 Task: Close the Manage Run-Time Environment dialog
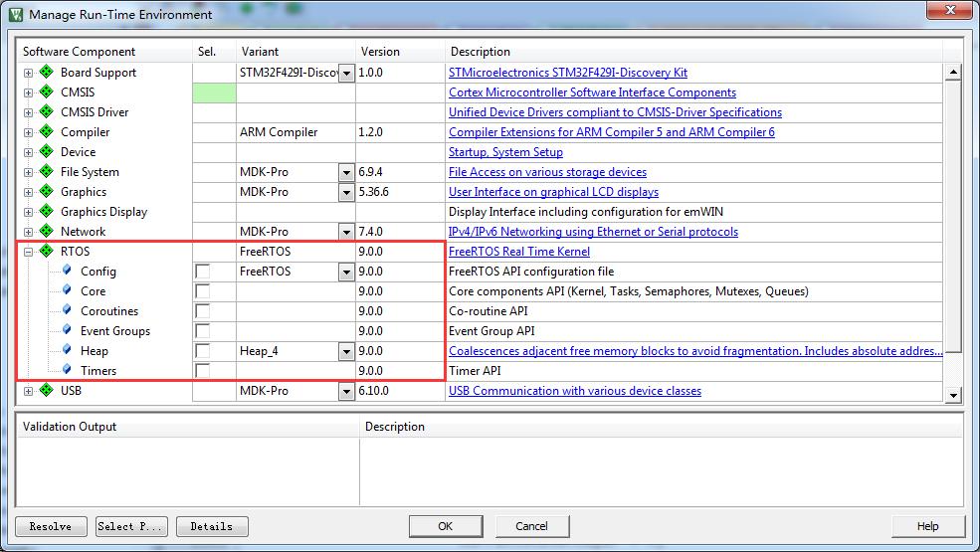coord(949,10)
